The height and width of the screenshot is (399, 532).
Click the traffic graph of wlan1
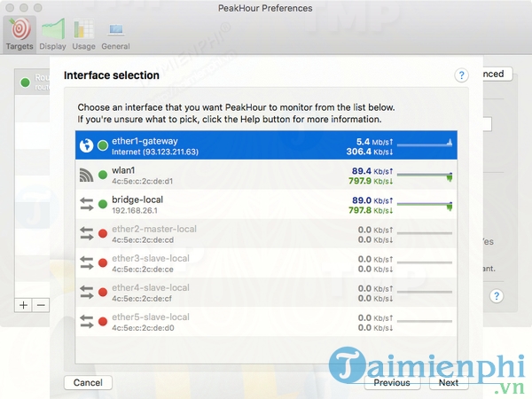point(425,176)
